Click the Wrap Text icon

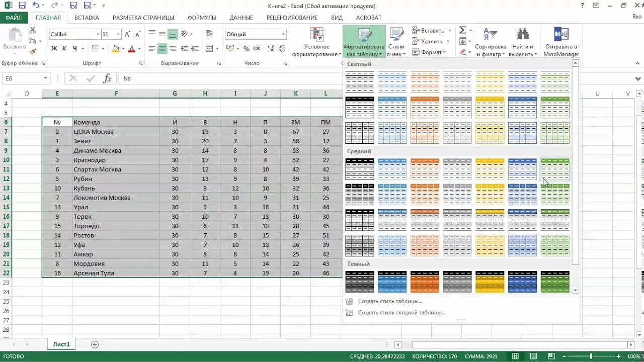(x=208, y=34)
